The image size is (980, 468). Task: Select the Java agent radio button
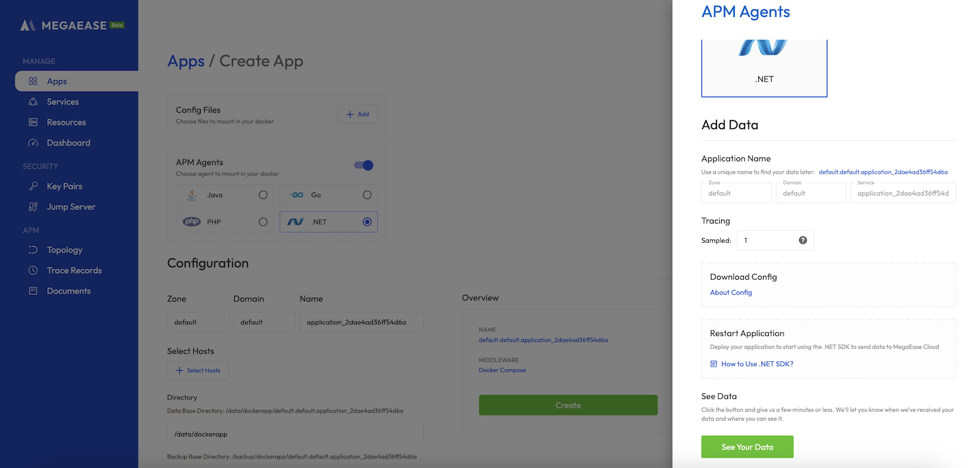click(263, 195)
